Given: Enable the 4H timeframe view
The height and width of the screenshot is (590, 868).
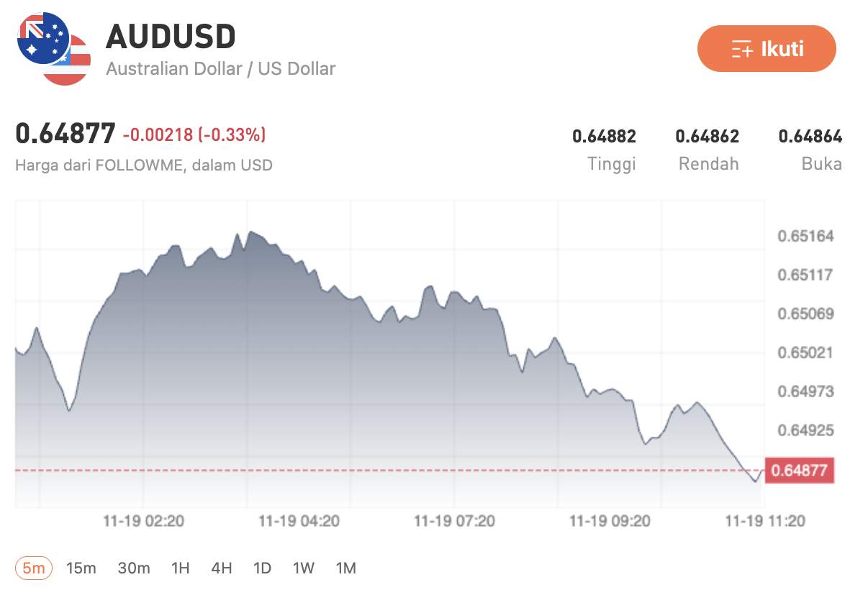Looking at the screenshot, I should [222, 568].
